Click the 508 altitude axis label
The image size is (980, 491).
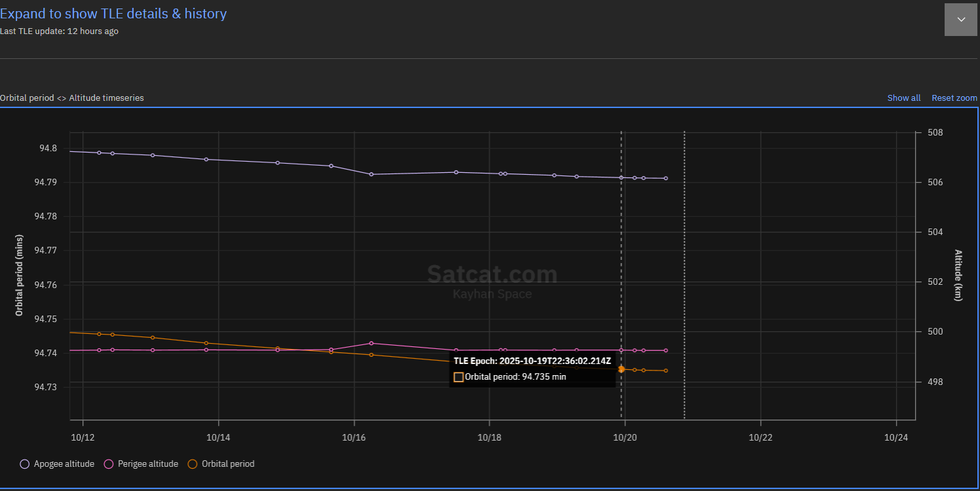pyautogui.click(x=935, y=133)
